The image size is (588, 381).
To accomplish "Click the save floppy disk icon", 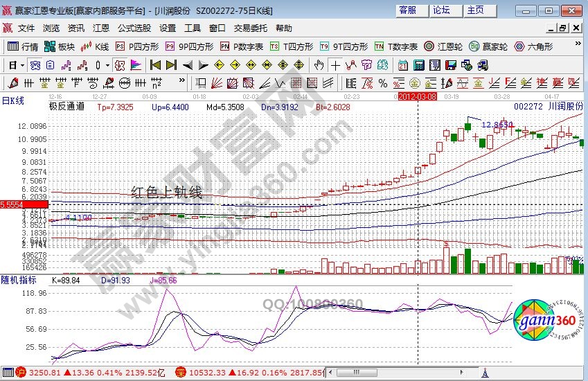I will coord(449,65).
